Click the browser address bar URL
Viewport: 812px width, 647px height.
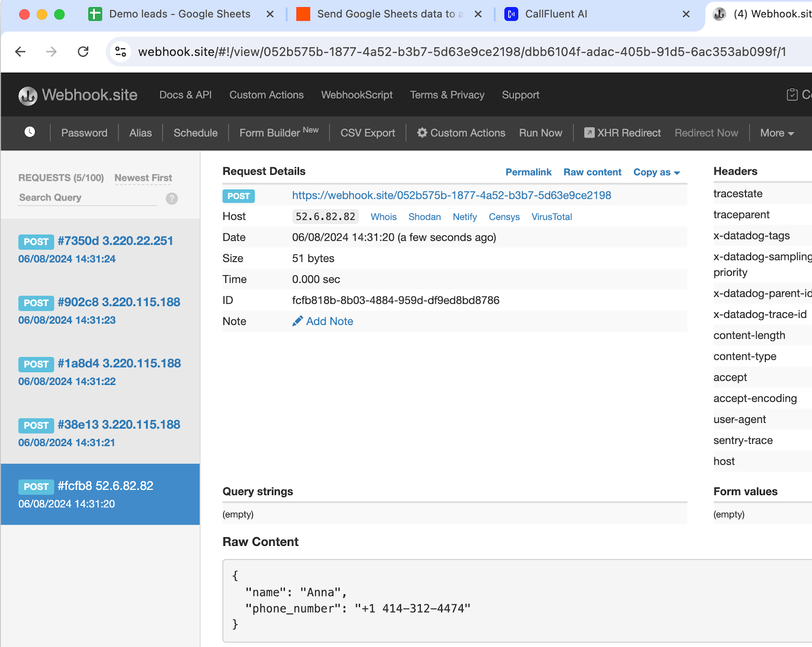462,52
